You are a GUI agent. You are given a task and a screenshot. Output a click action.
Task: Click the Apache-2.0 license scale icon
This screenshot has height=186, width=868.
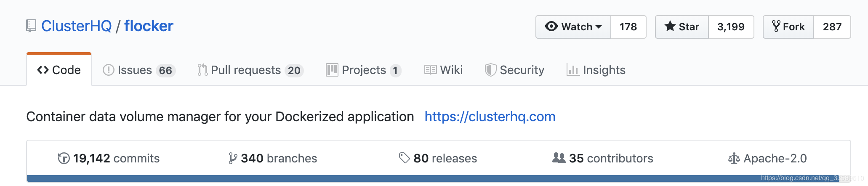pos(734,159)
